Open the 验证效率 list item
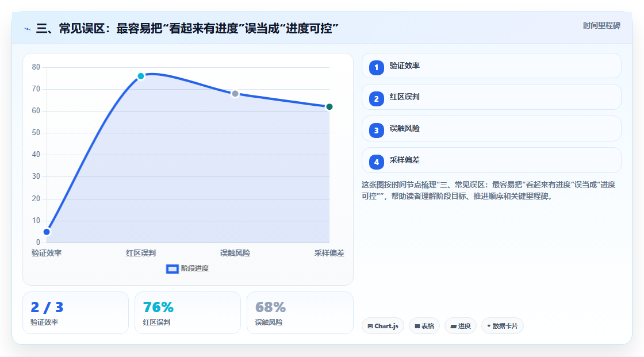Image resolution: width=644 pixels, height=357 pixels. click(x=491, y=66)
